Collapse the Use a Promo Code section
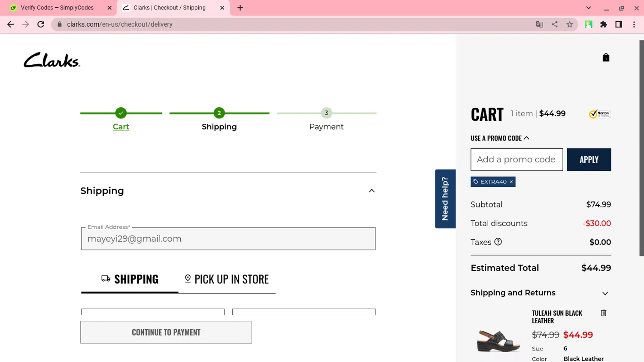The width and height of the screenshot is (644, 362). [x=500, y=138]
